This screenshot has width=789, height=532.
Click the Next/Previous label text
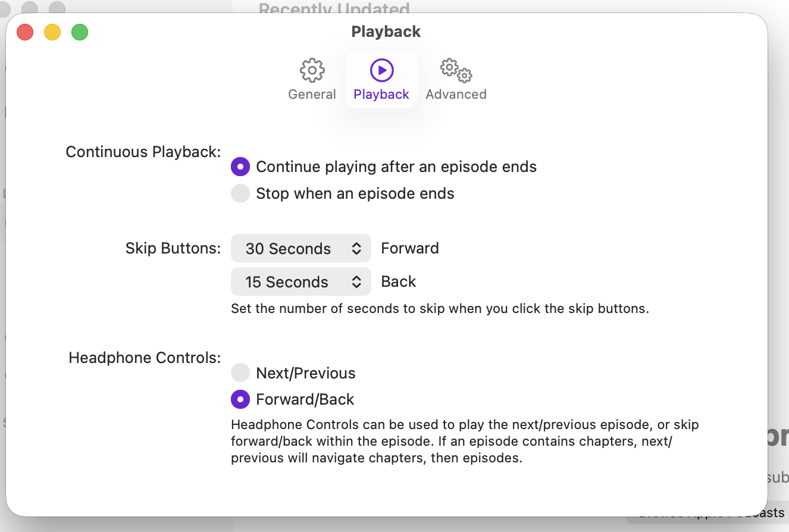[306, 373]
